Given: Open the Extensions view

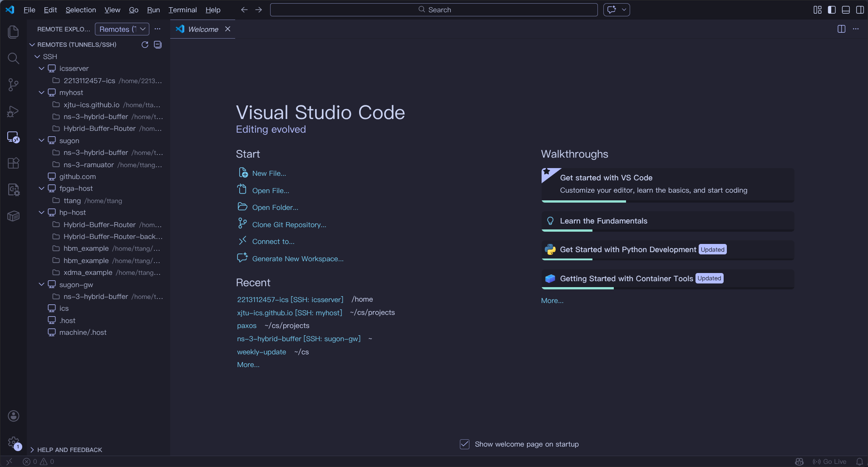Looking at the screenshot, I should 13,163.
